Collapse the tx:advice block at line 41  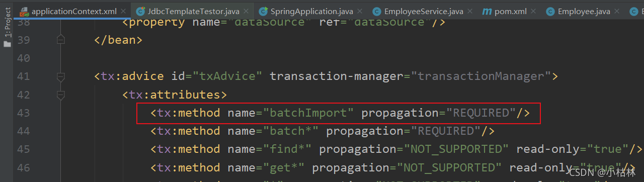click(x=60, y=76)
